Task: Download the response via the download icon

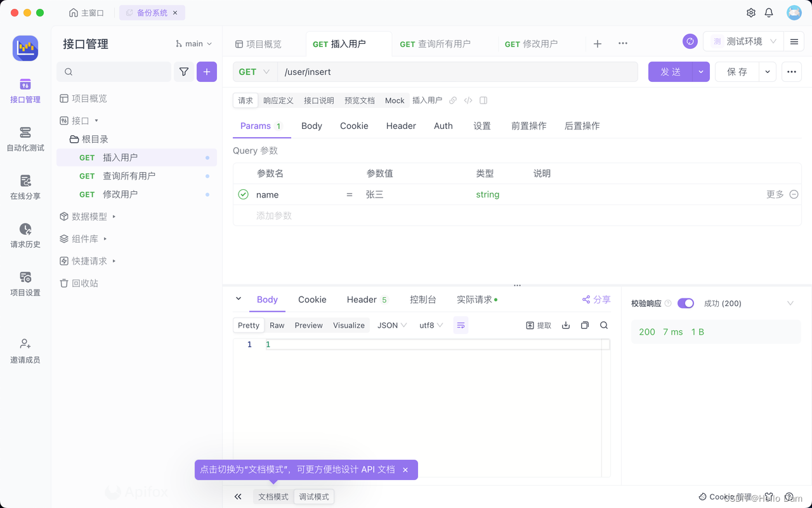Action: (x=565, y=324)
